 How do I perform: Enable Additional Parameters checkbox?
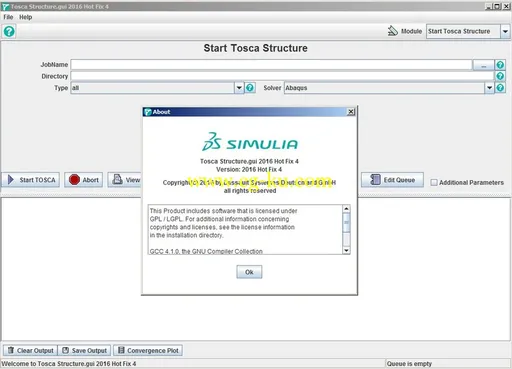434,182
